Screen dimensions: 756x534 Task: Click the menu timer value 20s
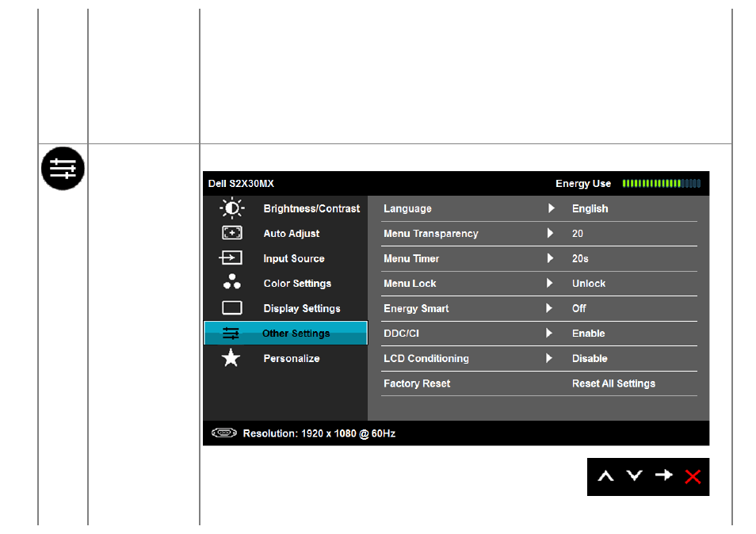(580, 259)
